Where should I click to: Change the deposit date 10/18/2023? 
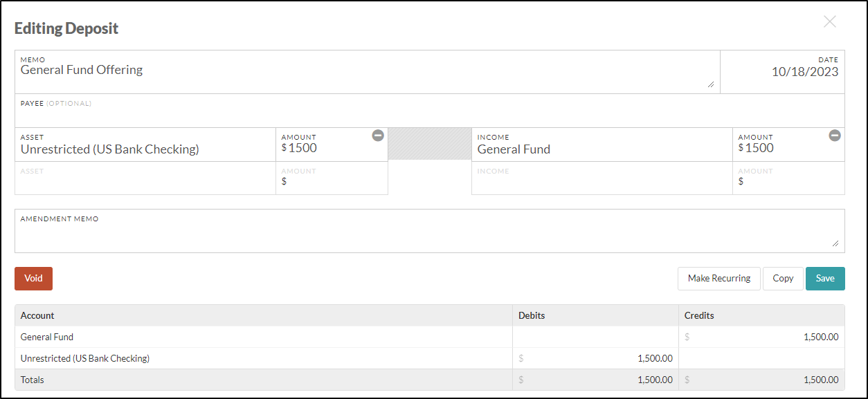coord(783,72)
